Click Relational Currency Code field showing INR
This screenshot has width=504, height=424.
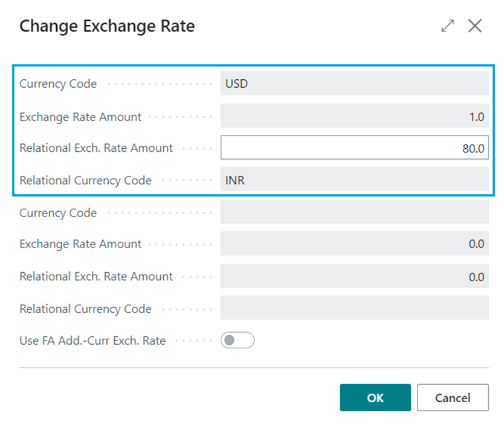click(x=355, y=180)
